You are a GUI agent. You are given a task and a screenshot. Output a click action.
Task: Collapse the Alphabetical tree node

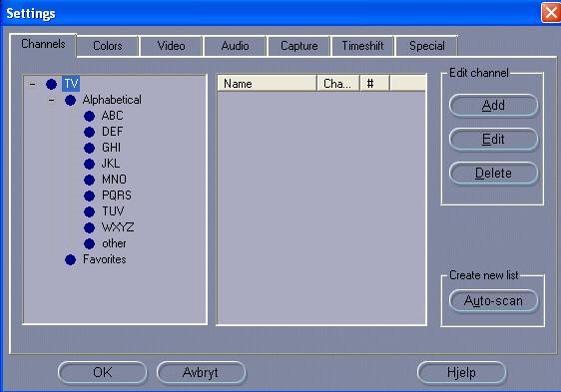point(52,100)
